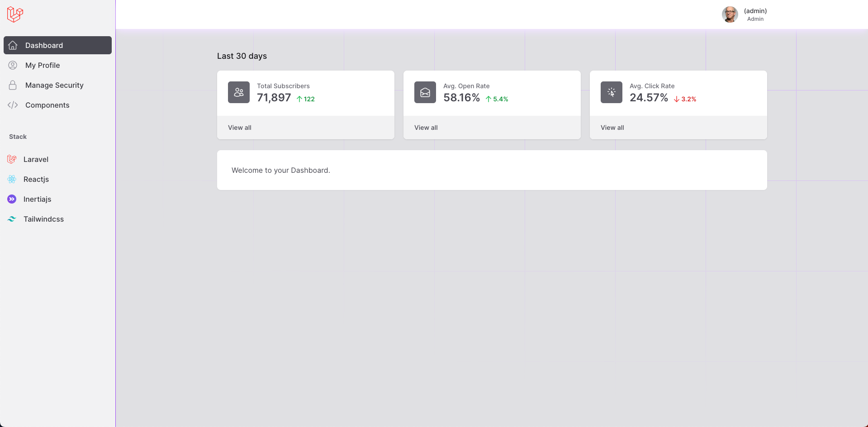
Task: Click the Tailwindcss wave icon
Action: (x=12, y=219)
